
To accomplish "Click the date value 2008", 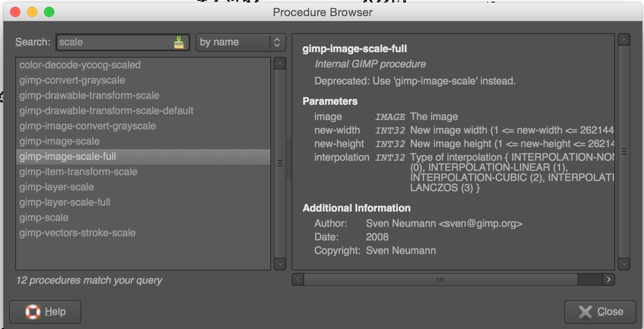I will [377, 237].
